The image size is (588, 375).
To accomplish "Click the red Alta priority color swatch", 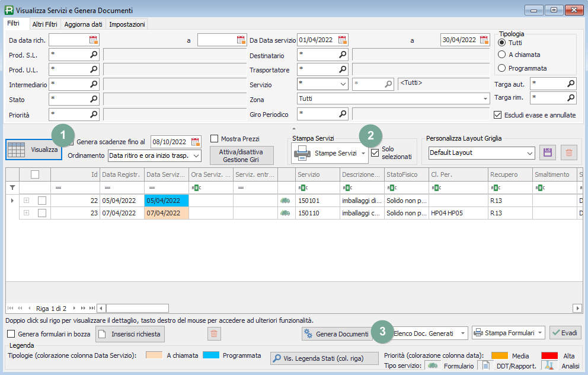I will (550, 355).
